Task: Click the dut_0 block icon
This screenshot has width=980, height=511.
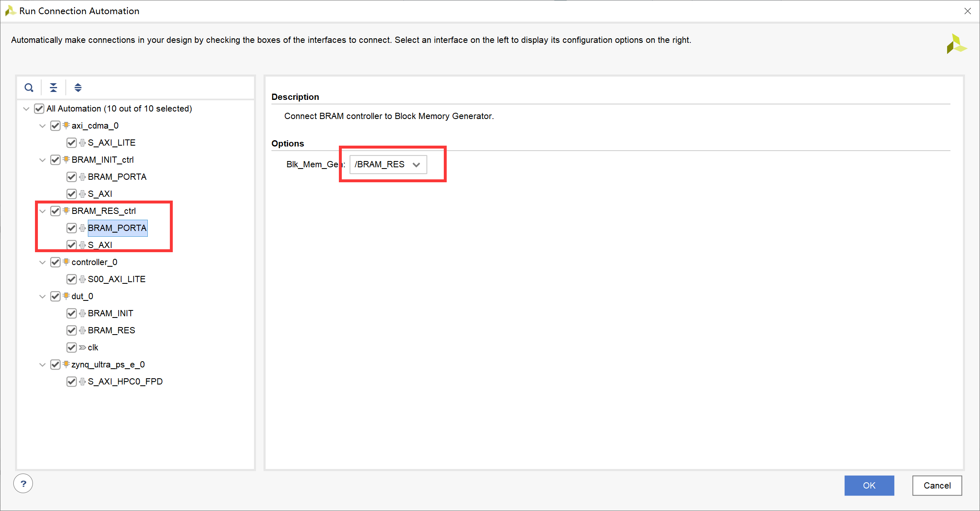Action: [x=66, y=296]
